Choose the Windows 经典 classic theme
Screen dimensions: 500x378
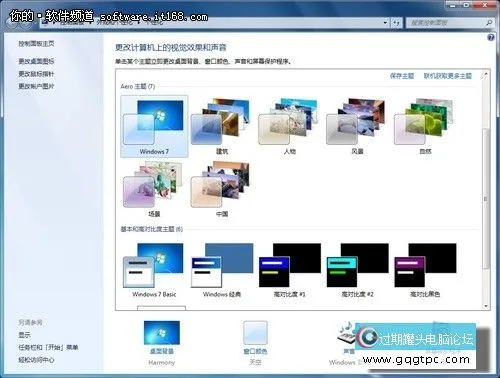click(x=222, y=270)
